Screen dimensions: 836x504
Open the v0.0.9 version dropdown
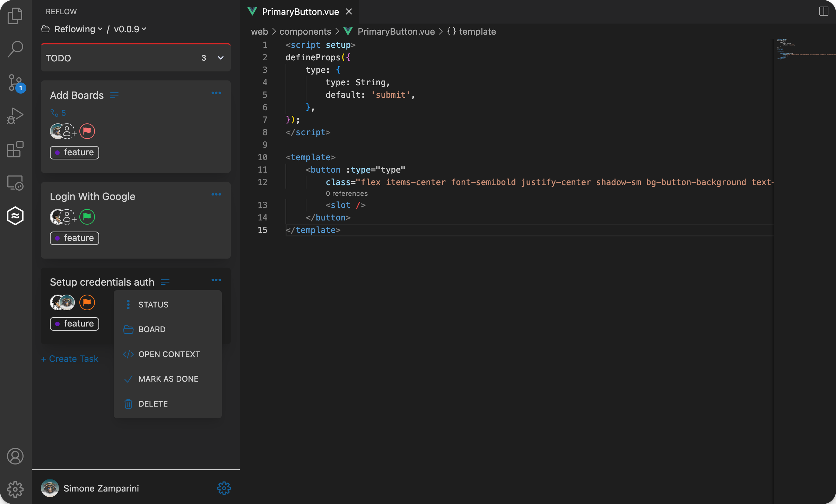(x=130, y=29)
